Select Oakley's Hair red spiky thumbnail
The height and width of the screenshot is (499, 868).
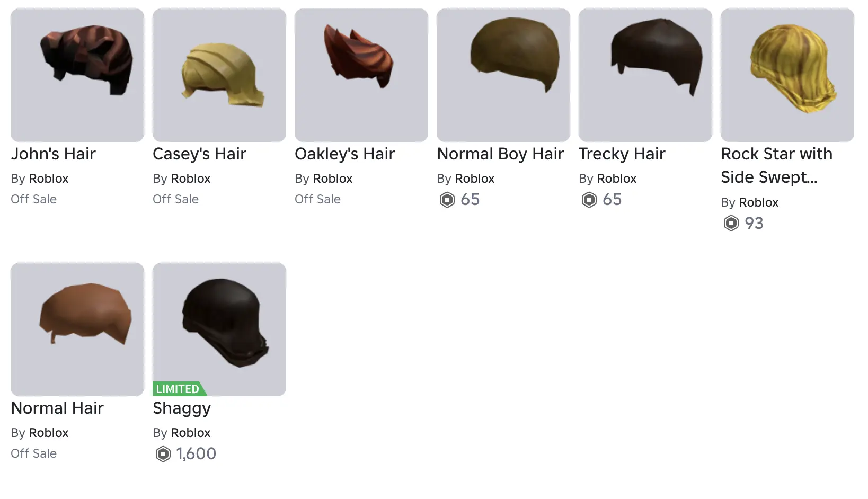pyautogui.click(x=361, y=75)
